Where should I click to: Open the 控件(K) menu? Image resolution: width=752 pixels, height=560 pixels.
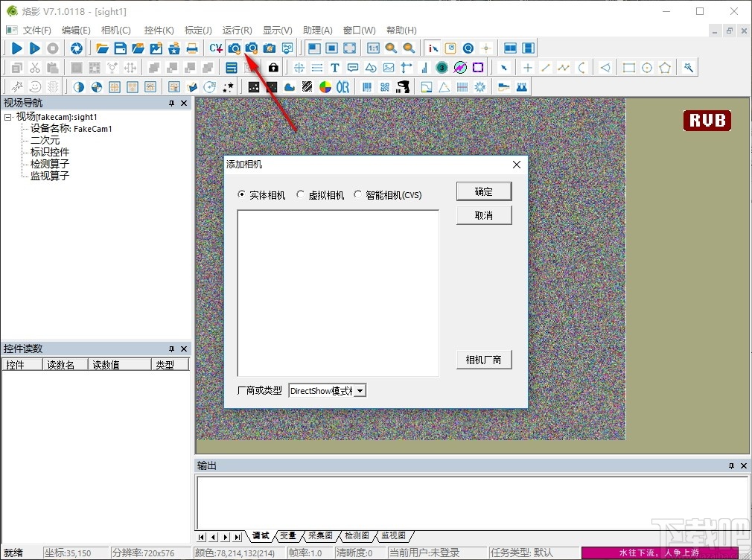tap(159, 31)
